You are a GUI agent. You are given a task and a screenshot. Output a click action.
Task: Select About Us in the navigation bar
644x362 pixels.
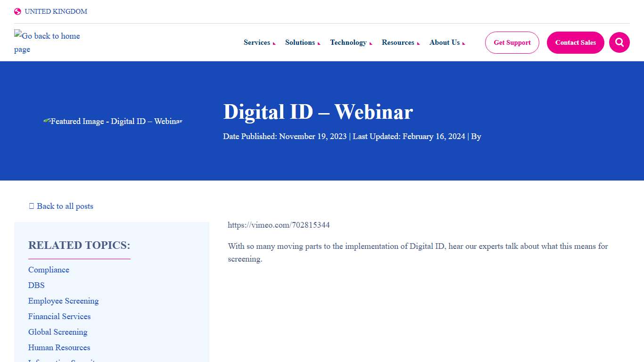444,42
